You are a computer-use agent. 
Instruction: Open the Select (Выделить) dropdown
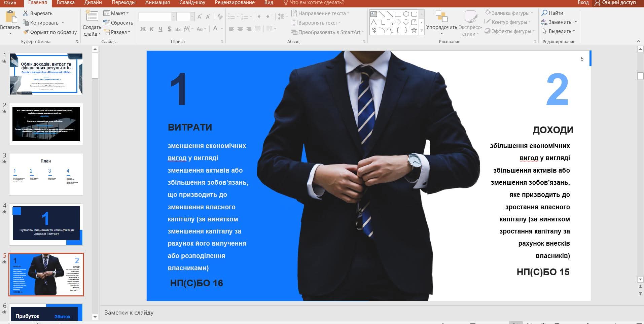pos(559,31)
